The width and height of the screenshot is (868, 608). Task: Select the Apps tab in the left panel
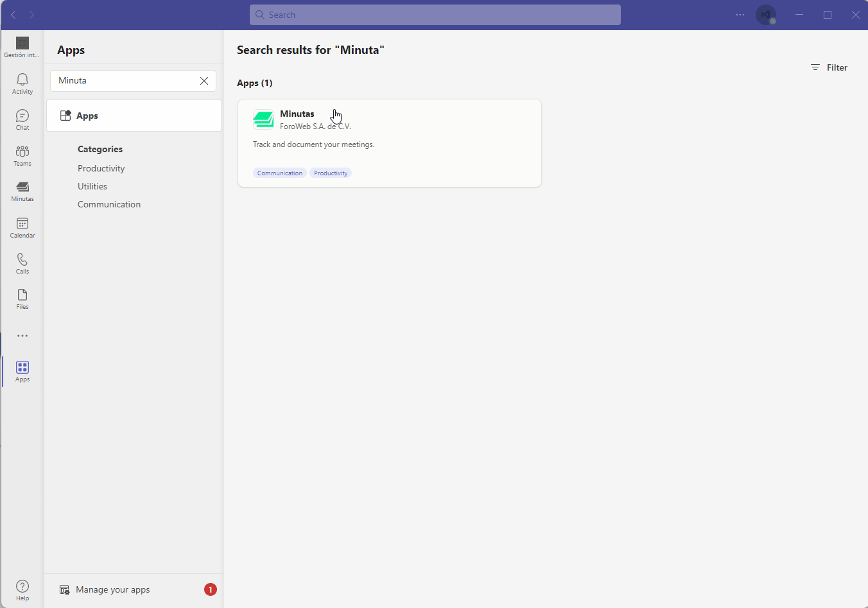134,116
